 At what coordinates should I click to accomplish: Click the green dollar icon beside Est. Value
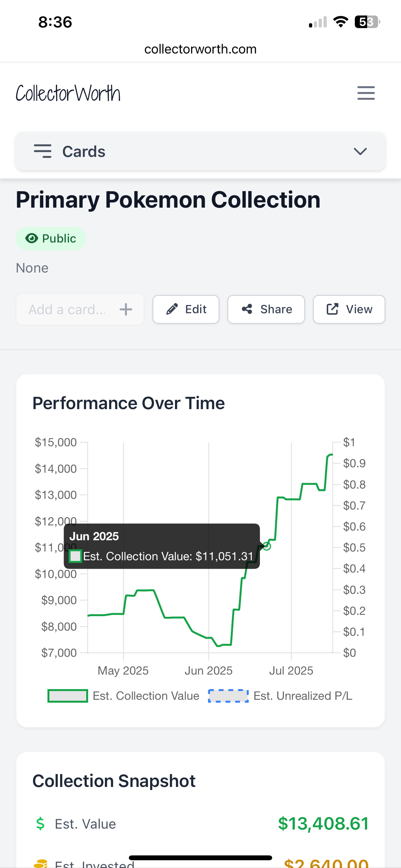click(40, 823)
